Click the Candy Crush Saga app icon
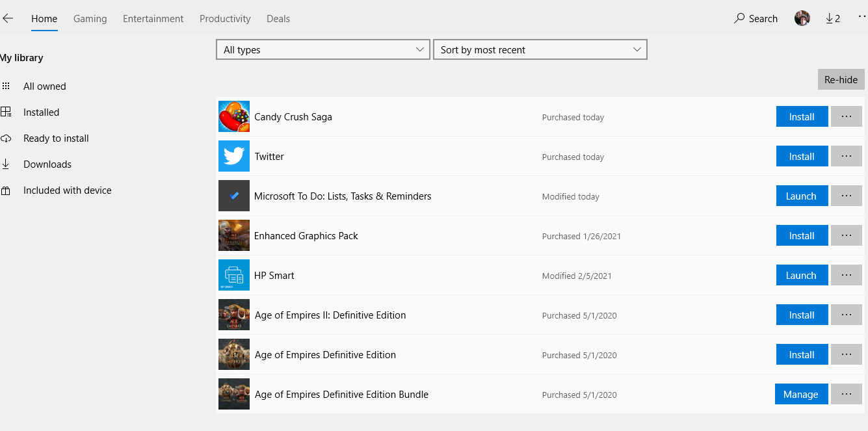This screenshot has height=431, width=868. point(234,117)
